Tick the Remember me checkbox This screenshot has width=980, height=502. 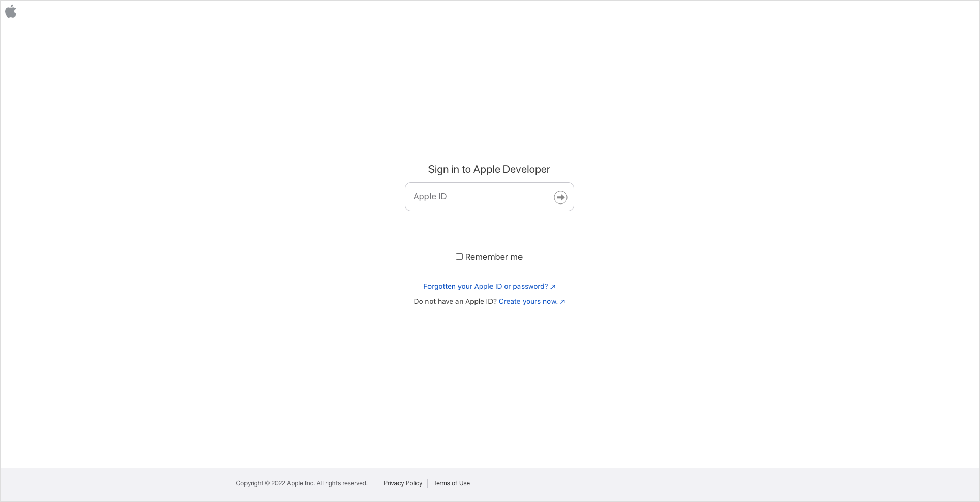[459, 257]
